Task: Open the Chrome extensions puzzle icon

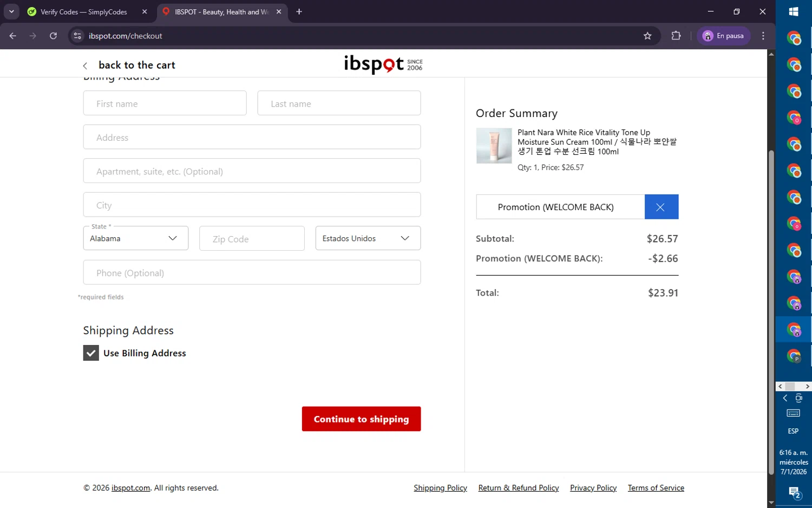Action: pyautogui.click(x=676, y=36)
